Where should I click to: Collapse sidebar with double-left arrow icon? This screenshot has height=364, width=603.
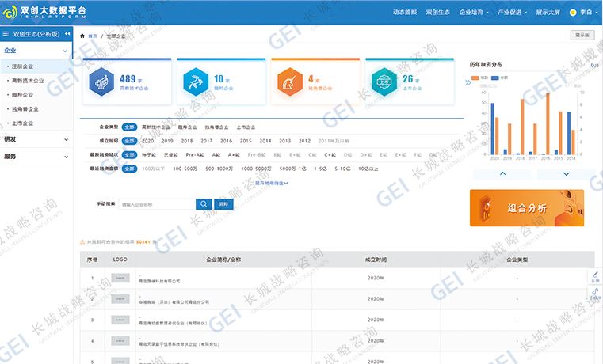(67, 34)
